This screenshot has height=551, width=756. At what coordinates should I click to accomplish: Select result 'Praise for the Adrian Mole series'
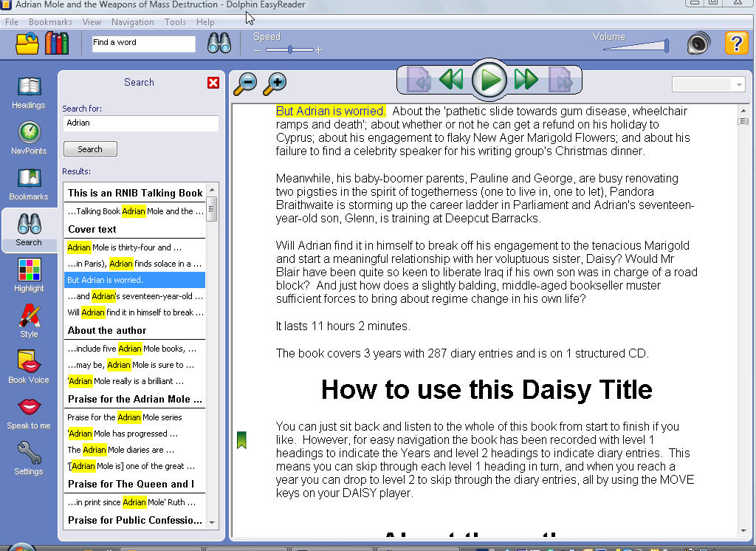coord(135,417)
